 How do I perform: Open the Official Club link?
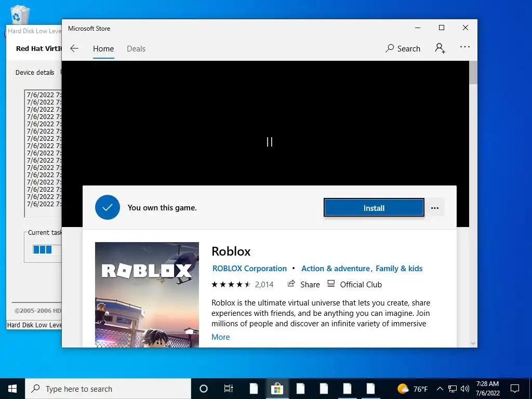coord(354,284)
